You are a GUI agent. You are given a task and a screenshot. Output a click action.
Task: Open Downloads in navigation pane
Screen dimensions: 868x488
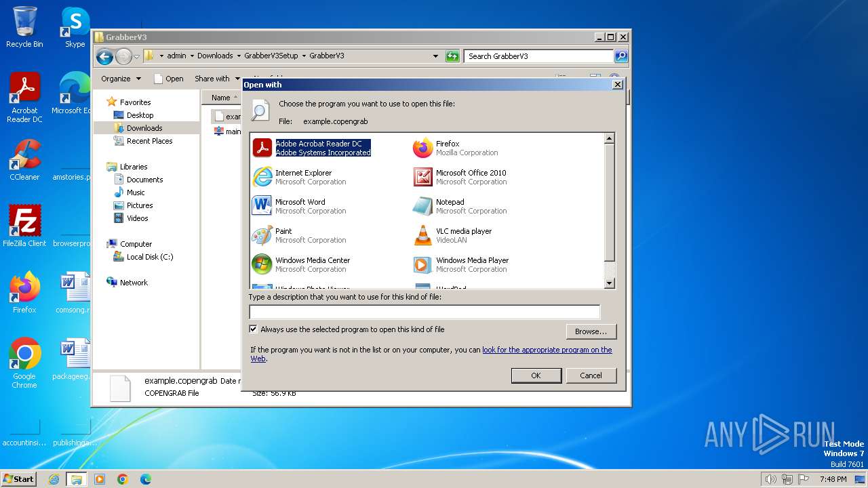click(144, 128)
